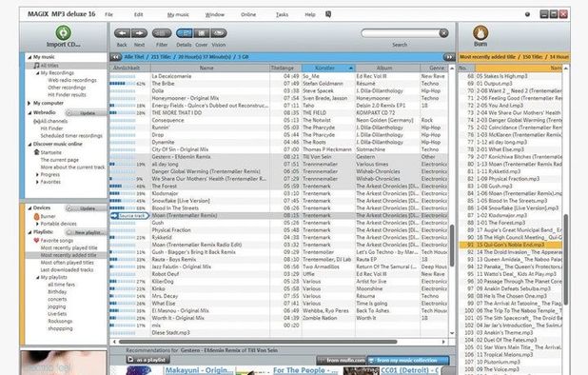Select 'from my music collection' tab
The image size is (588, 375).
coord(408,360)
